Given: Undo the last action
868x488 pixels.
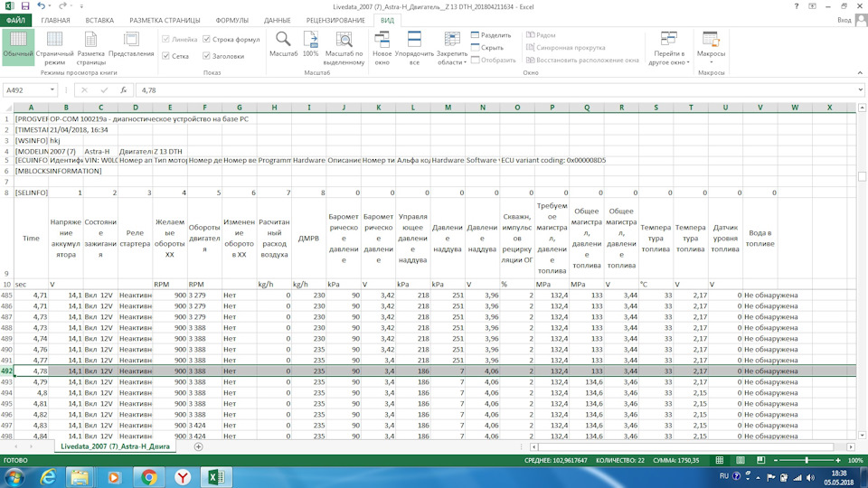Looking at the screenshot, I should point(41,6).
